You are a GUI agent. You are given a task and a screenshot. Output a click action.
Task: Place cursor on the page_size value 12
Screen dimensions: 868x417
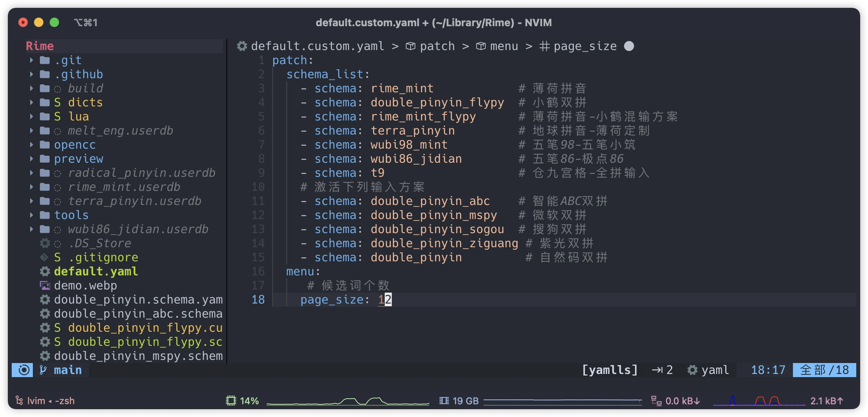[385, 300]
